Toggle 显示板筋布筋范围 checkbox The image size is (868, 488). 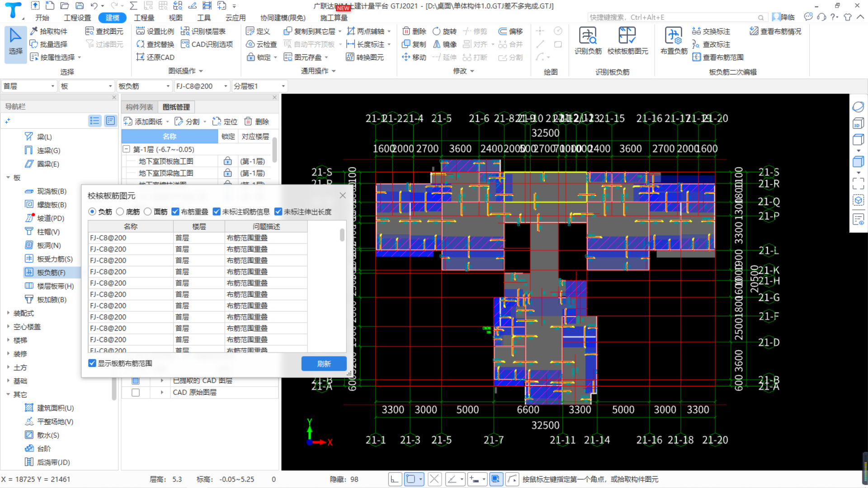92,363
